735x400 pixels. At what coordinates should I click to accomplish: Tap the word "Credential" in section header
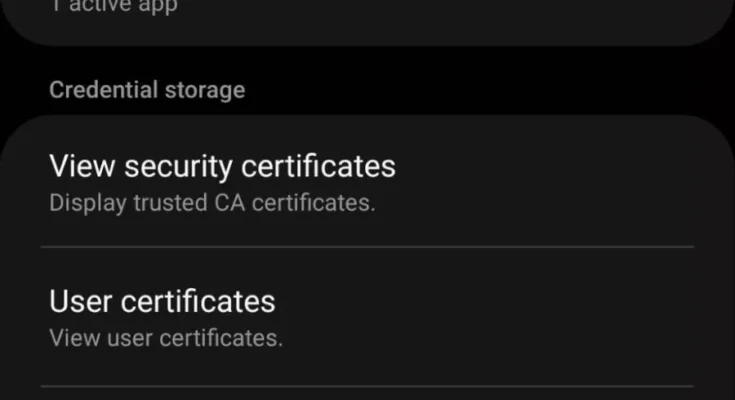coord(101,90)
